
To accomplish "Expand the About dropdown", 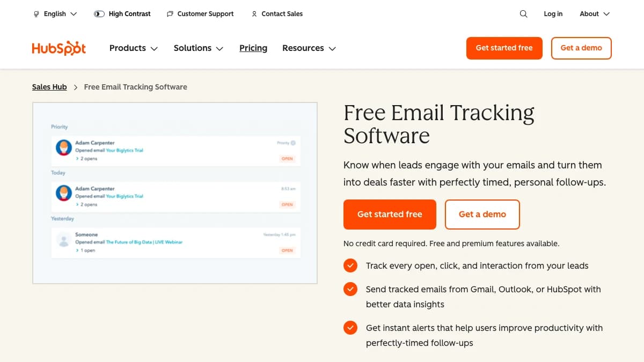I will pyautogui.click(x=595, y=14).
